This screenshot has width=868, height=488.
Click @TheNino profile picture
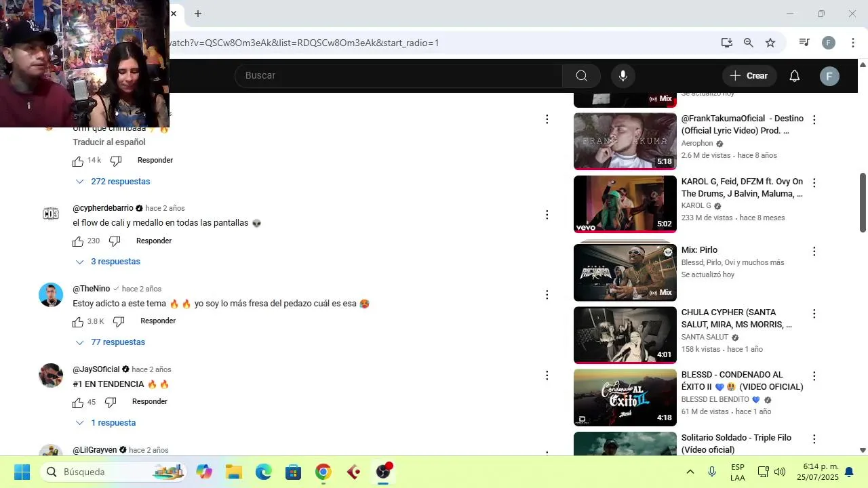point(51,295)
